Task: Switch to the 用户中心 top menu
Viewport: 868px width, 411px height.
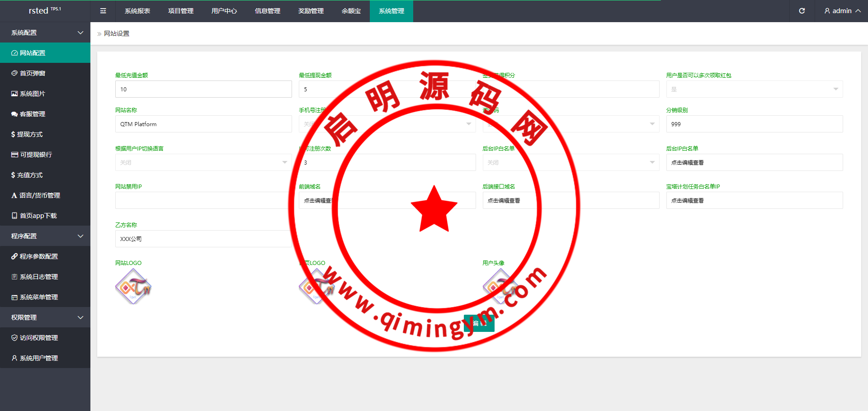Action: (224, 11)
